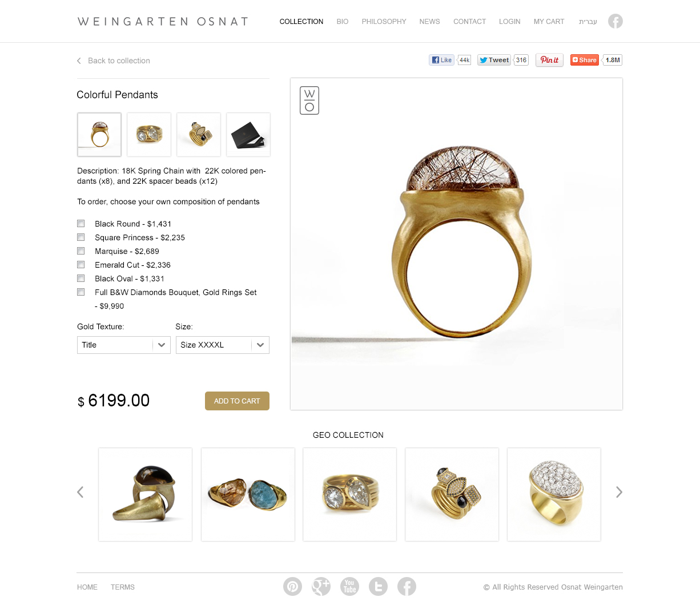The width and height of the screenshot is (700, 601).
Task: Add the item to cart
Action: 237,401
